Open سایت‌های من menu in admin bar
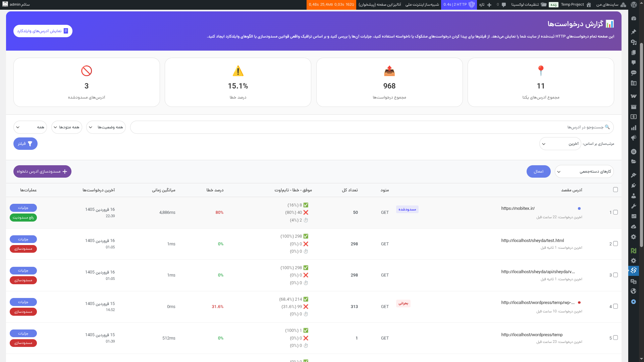 click(611, 5)
